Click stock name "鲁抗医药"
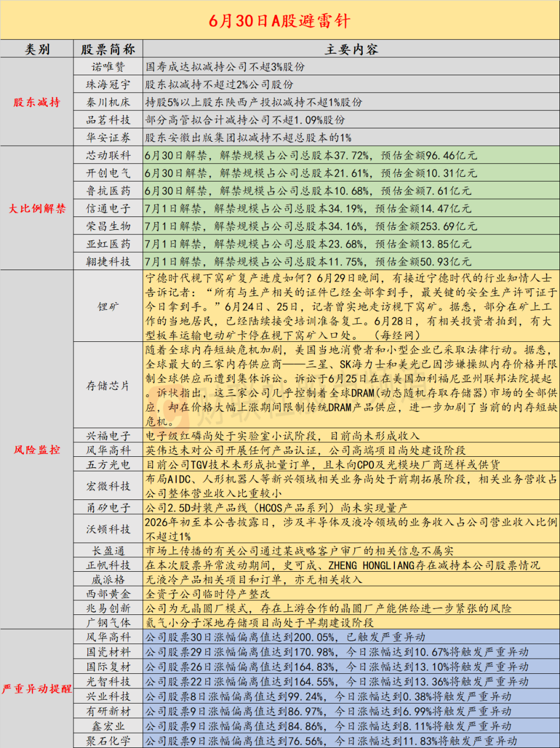Viewport: 560px width, 748px height. [108, 191]
